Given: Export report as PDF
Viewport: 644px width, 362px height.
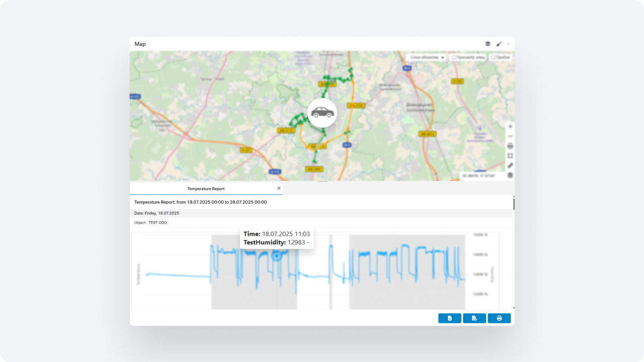Looking at the screenshot, I should click(x=474, y=318).
